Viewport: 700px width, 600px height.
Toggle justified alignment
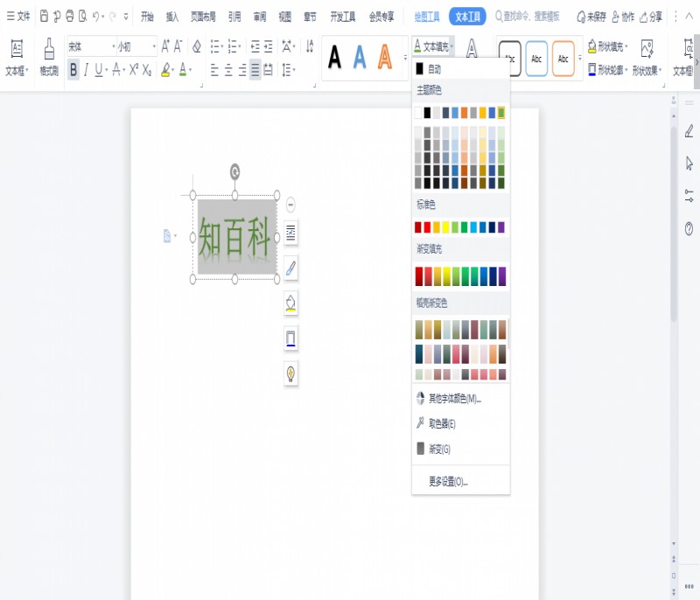[255, 70]
